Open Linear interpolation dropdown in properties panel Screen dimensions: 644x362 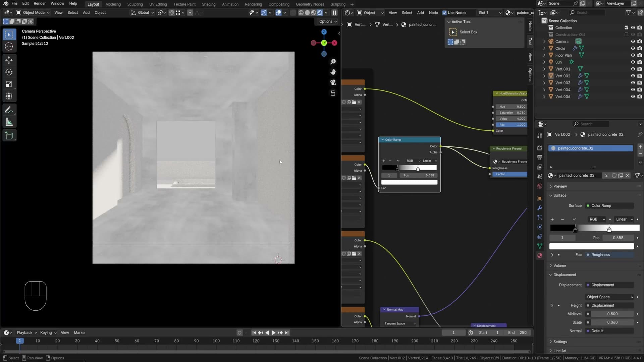[624, 219]
